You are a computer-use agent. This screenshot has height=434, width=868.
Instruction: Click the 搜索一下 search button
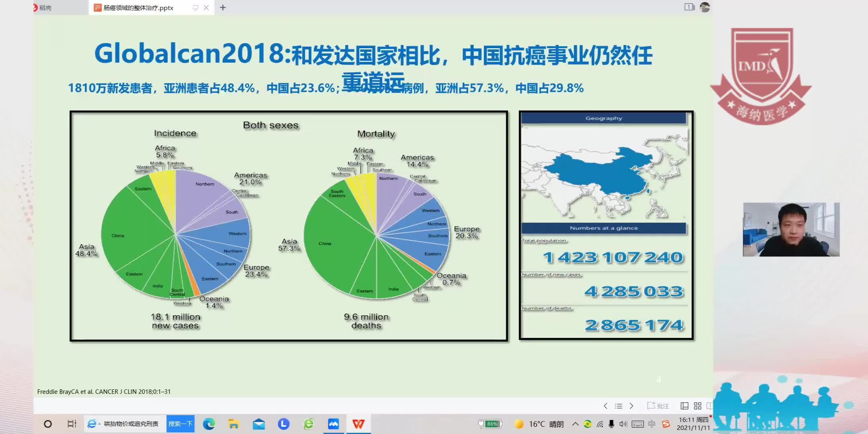180,424
